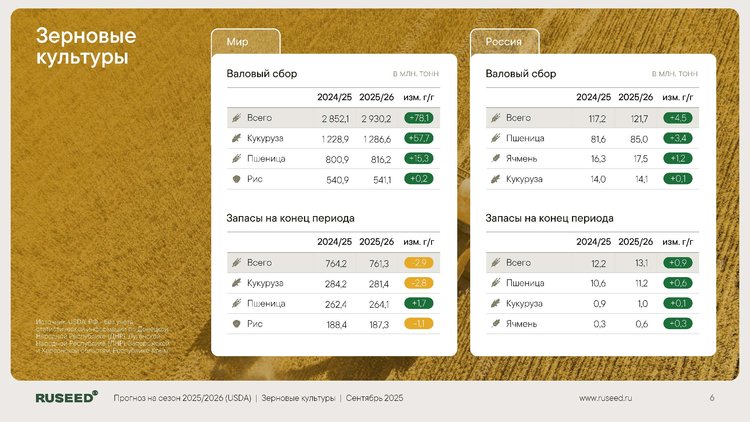Click the rice icon in world Запасы на конец периода
Viewport: 750px width, 422px height.
point(236,324)
